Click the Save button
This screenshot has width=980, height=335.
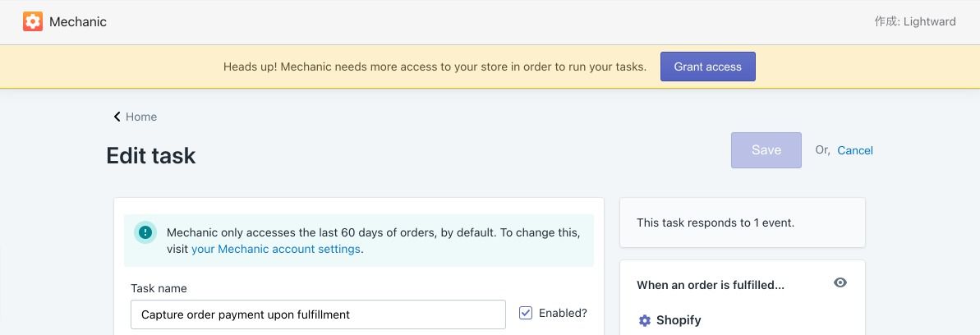pyautogui.click(x=766, y=150)
